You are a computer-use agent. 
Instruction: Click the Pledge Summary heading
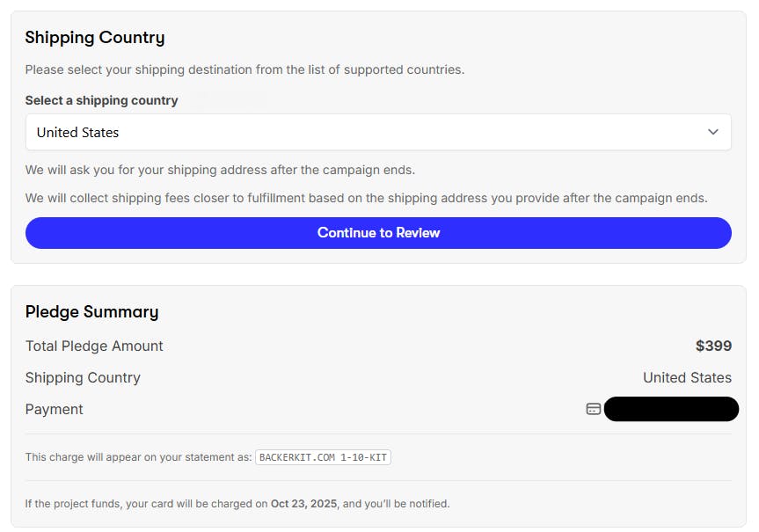tap(91, 311)
